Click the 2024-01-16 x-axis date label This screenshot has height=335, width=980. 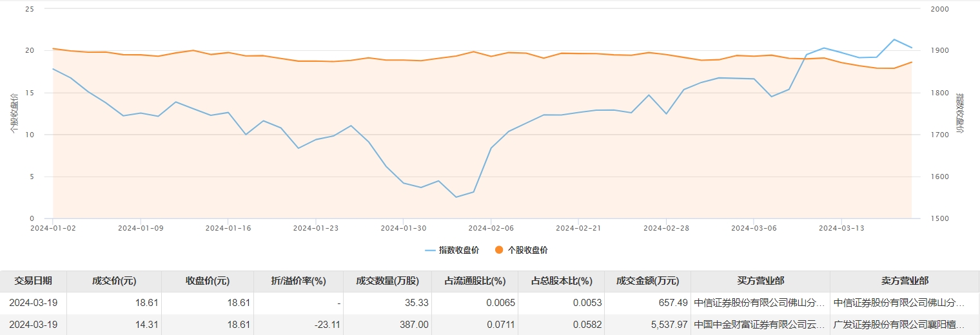coord(228,228)
